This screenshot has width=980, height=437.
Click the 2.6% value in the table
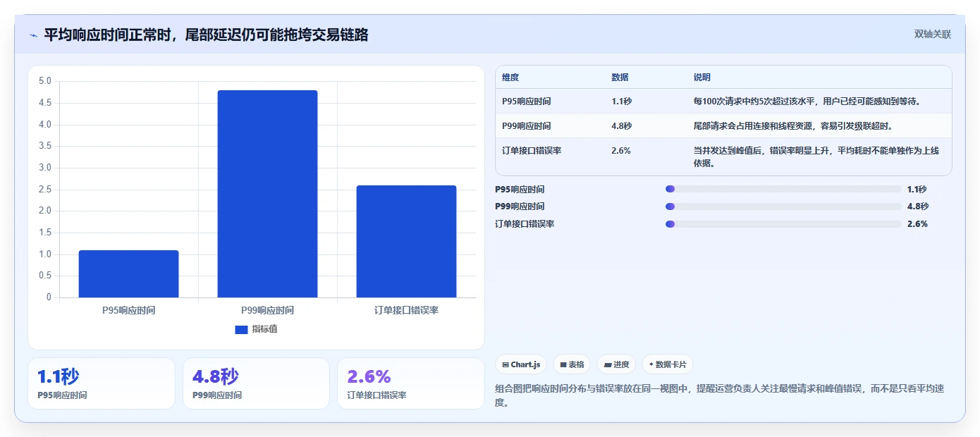tap(621, 151)
